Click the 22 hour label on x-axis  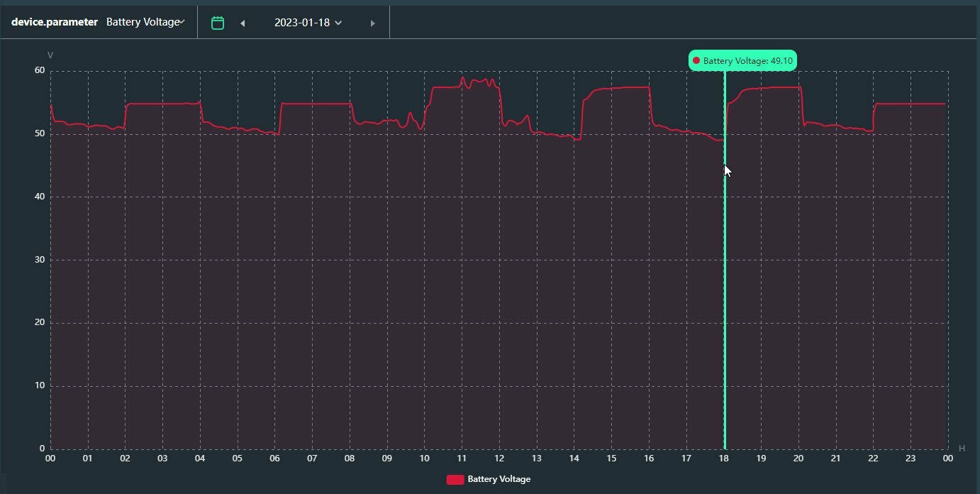tap(873, 459)
